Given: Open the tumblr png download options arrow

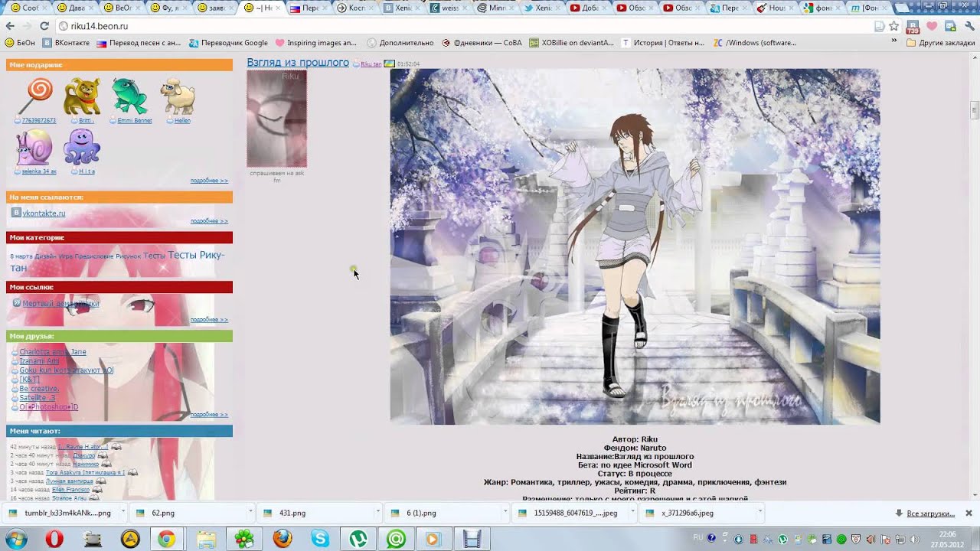Looking at the screenshot, I should [123, 513].
